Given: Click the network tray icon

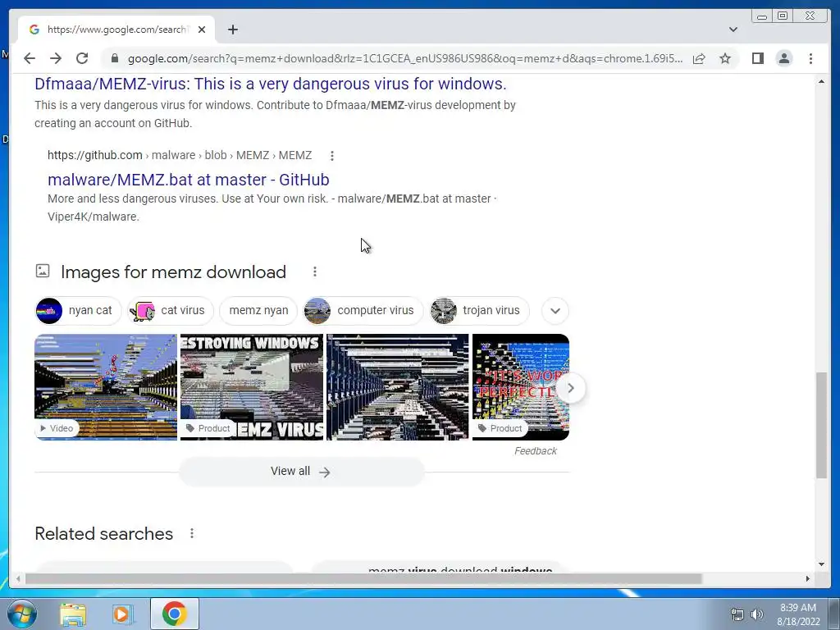Looking at the screenshot, I should [737, 614].
